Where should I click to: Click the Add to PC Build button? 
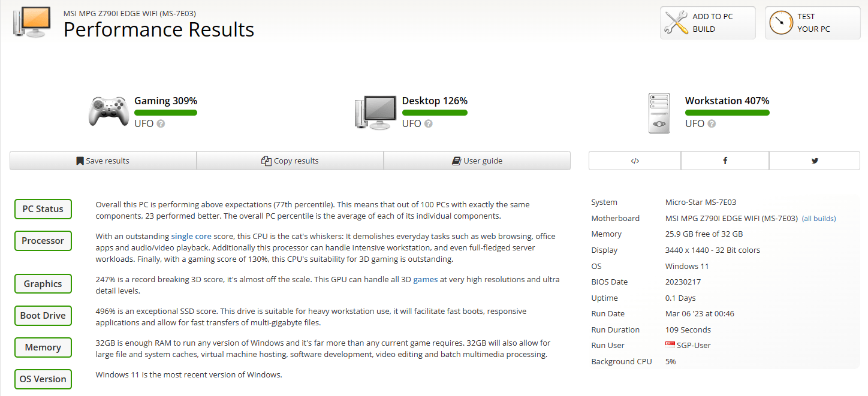(708, 23)
